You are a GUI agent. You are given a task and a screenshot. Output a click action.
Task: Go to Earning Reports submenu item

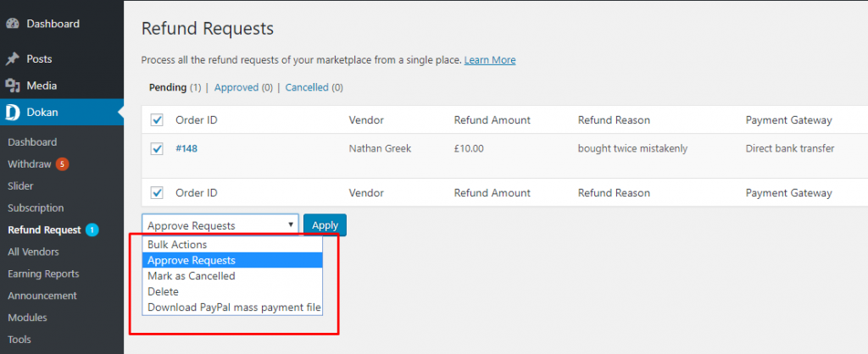coord(43,274)
